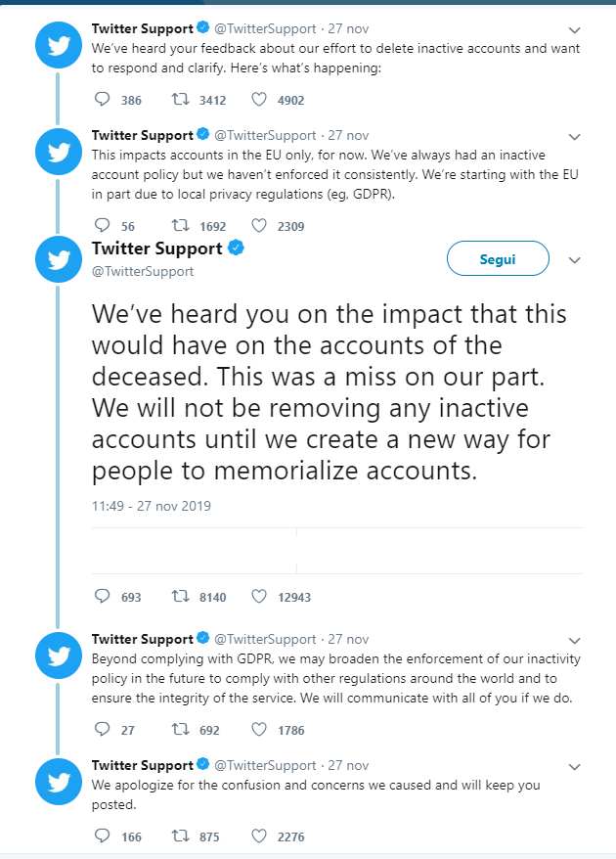This screenshot has height=859, width=616.
Task: Open options chevron on the GDPR compliance tweet
Action: pyautogui.click(x=575, y=640)
